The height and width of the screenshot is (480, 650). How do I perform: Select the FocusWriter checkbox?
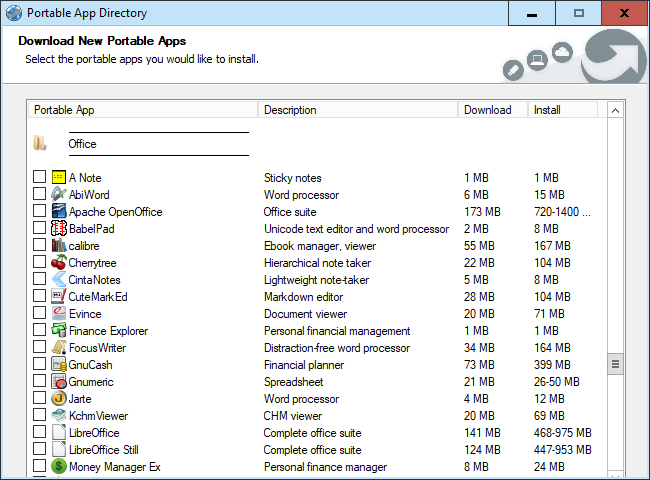pyautogui.click(x=39, y=348)
